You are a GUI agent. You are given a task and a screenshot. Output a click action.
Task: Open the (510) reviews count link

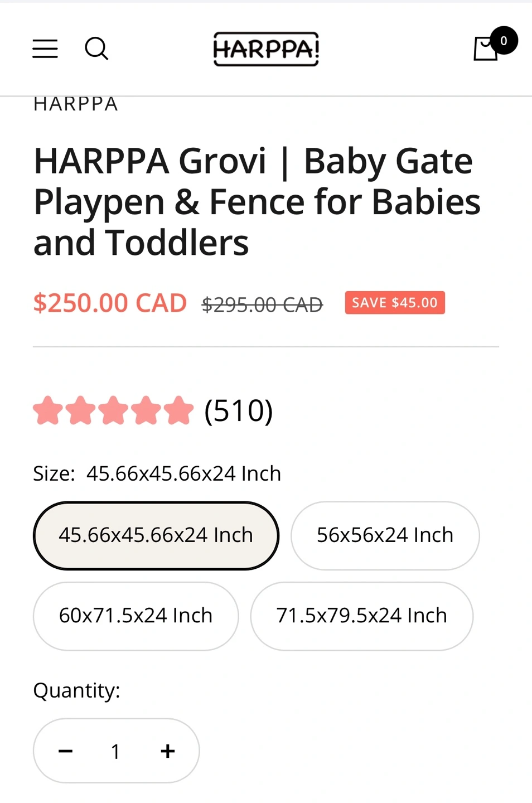tap(239, 411)
